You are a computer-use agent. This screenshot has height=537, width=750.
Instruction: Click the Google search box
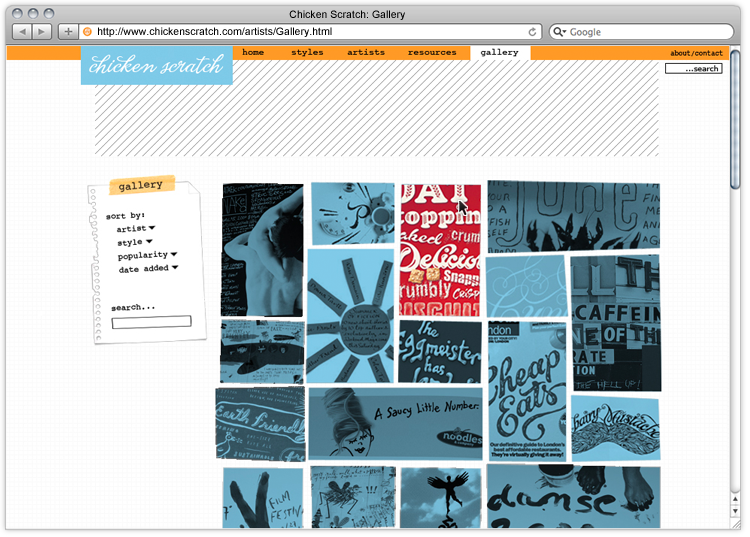(x=641, y=32)
